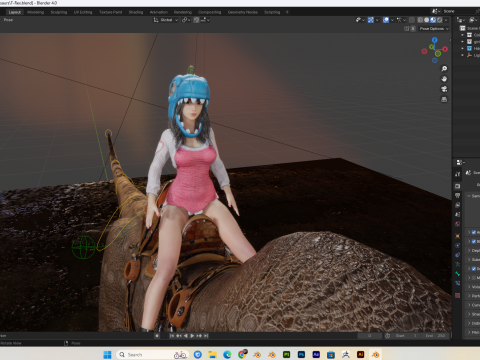Screen dimensions: 480x360
Task: Switch to the UV Editing workspace tab
Action: pos(83,12)
